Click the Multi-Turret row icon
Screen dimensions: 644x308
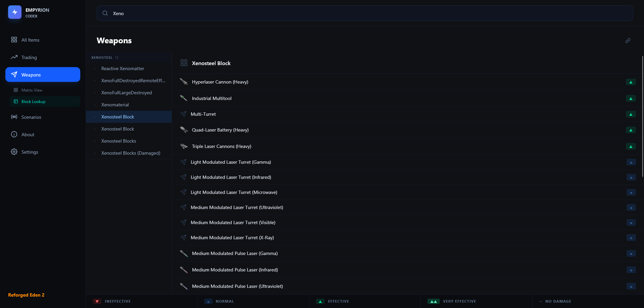click(183, 114)
